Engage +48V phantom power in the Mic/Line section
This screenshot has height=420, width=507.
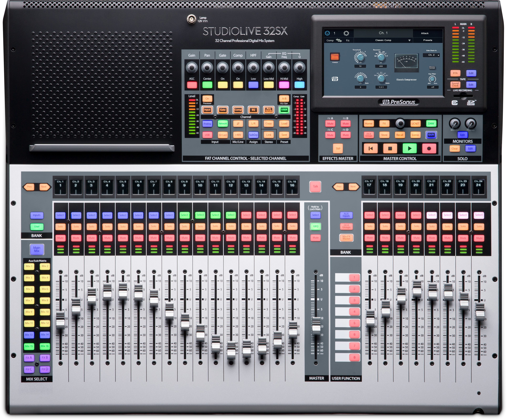click(238, 135)
